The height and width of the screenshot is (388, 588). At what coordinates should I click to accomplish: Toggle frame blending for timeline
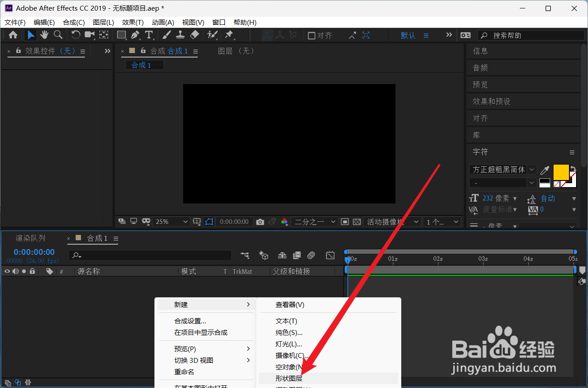(297, 255)
